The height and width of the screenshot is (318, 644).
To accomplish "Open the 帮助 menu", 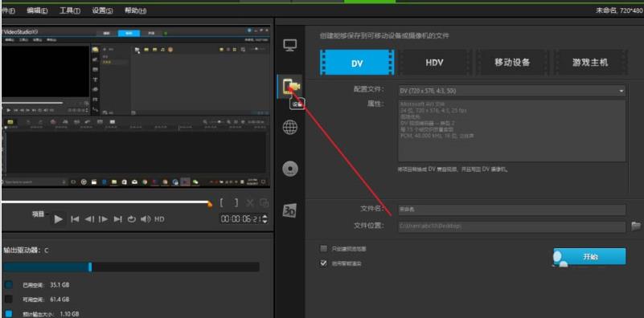I will pyautogui.click(x=135, y=10).
